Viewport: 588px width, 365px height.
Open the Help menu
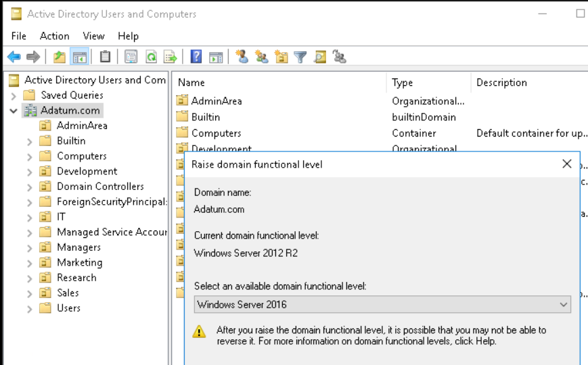129,36
